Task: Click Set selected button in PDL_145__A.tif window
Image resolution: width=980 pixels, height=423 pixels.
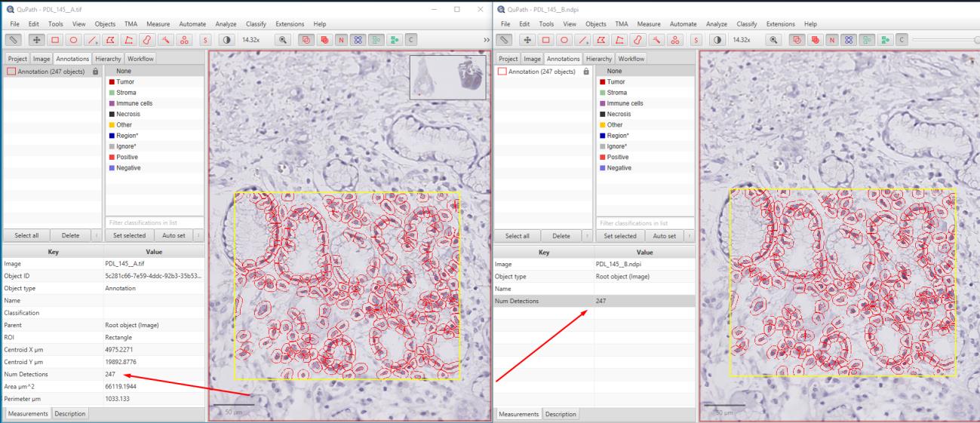Action: [129, 235]
